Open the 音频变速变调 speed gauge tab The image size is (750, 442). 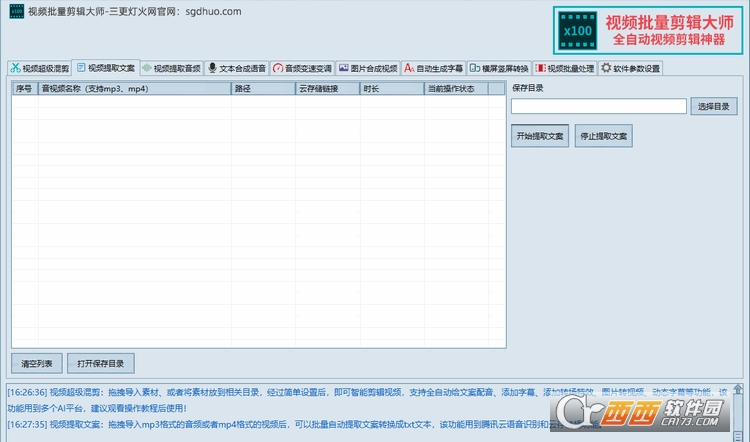click(302, 68)
